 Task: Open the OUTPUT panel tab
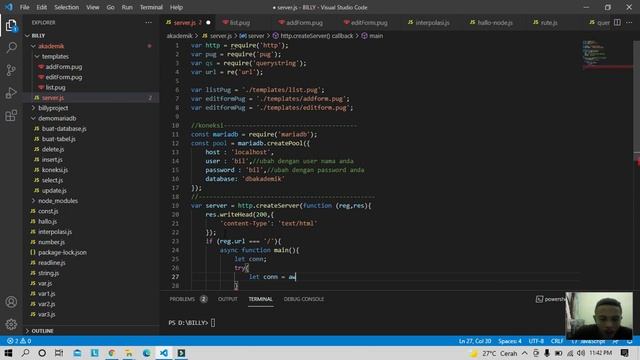(227, 299)
